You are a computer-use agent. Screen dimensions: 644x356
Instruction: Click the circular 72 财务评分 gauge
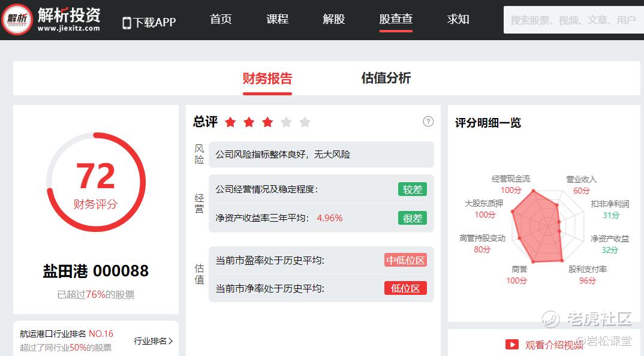96,182
